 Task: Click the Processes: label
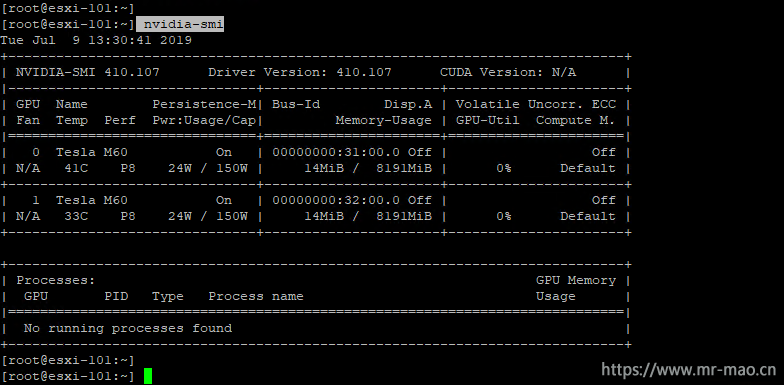coord(56,280)
